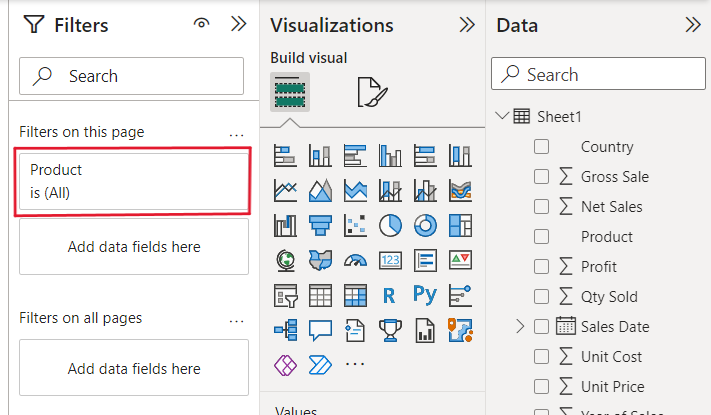Insert a funnel chart visual

321,226
